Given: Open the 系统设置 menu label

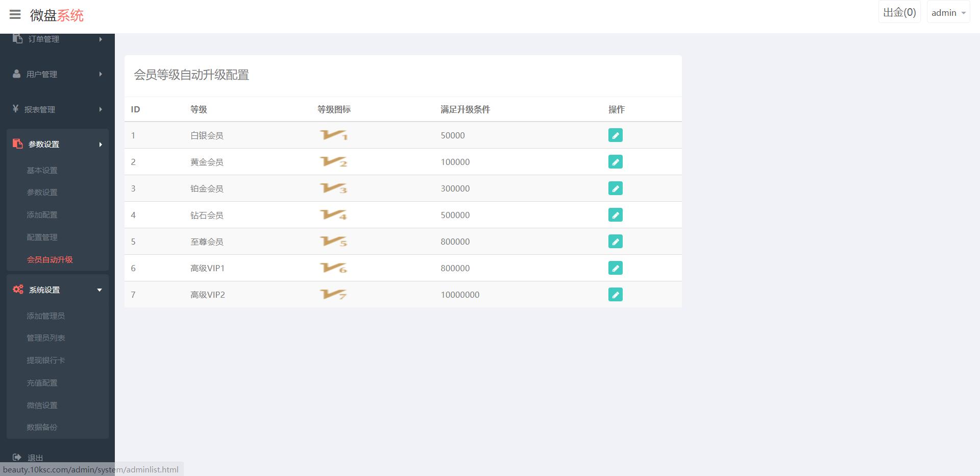Looking at the screenshot, I should 44,290.
